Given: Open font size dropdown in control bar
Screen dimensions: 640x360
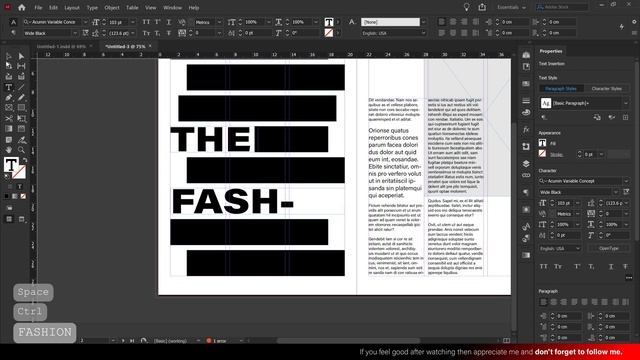Looking at the screenshot, I should coord(133,22).
